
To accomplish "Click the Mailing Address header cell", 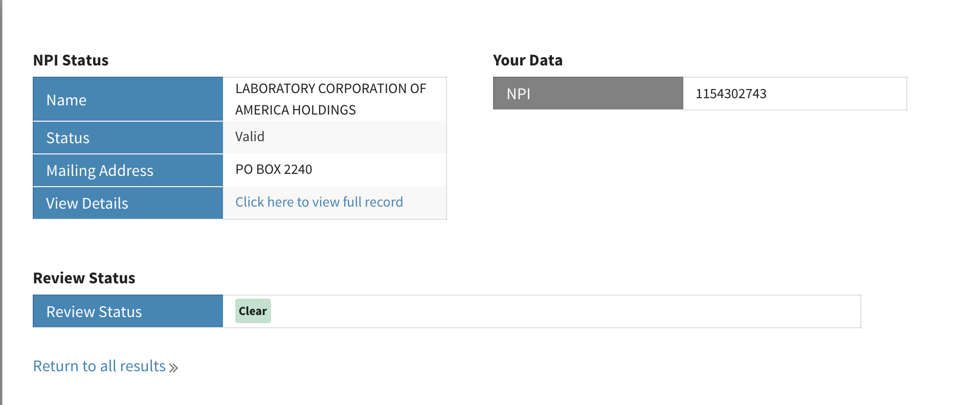I will click(x=127, y=170).
